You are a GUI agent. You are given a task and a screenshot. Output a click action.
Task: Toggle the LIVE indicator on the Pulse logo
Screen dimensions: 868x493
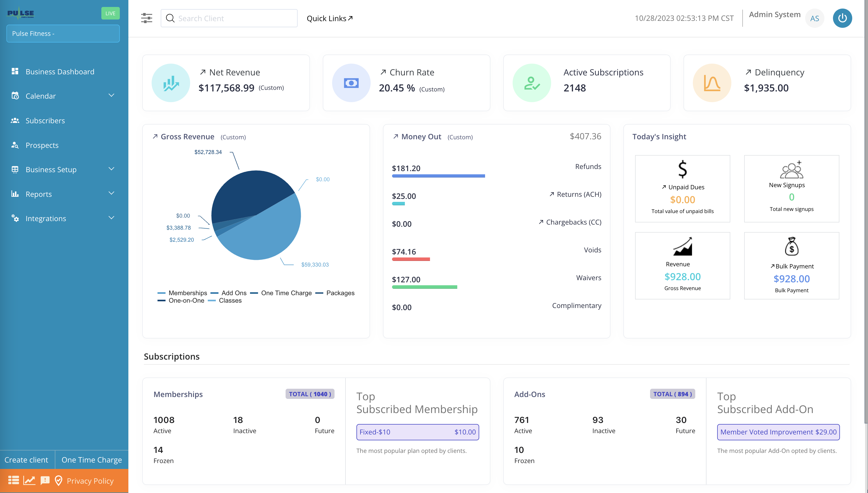coord(110,13)
